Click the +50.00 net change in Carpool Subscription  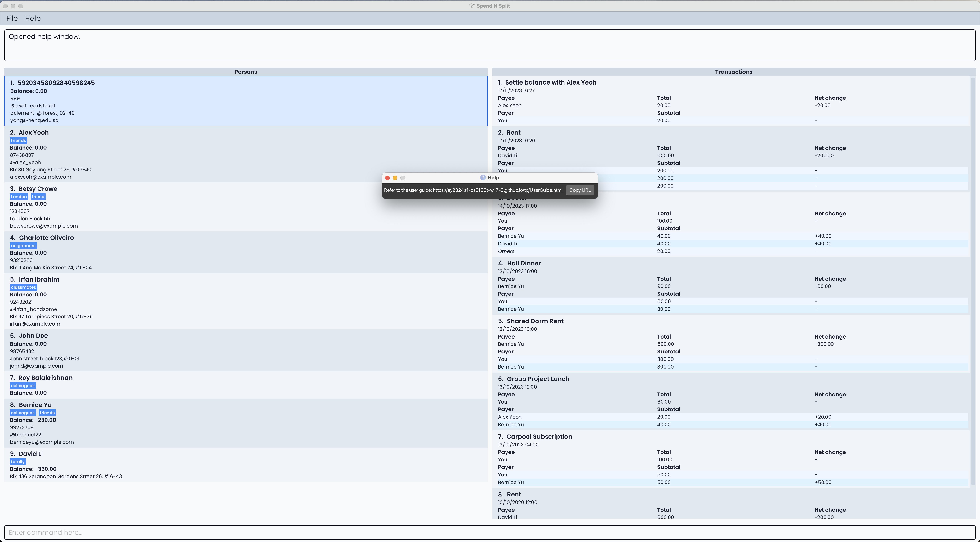tap(823, 482)
